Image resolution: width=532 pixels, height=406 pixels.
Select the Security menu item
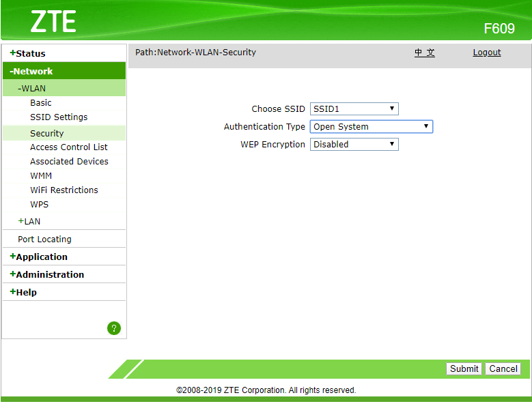(64, 133)
